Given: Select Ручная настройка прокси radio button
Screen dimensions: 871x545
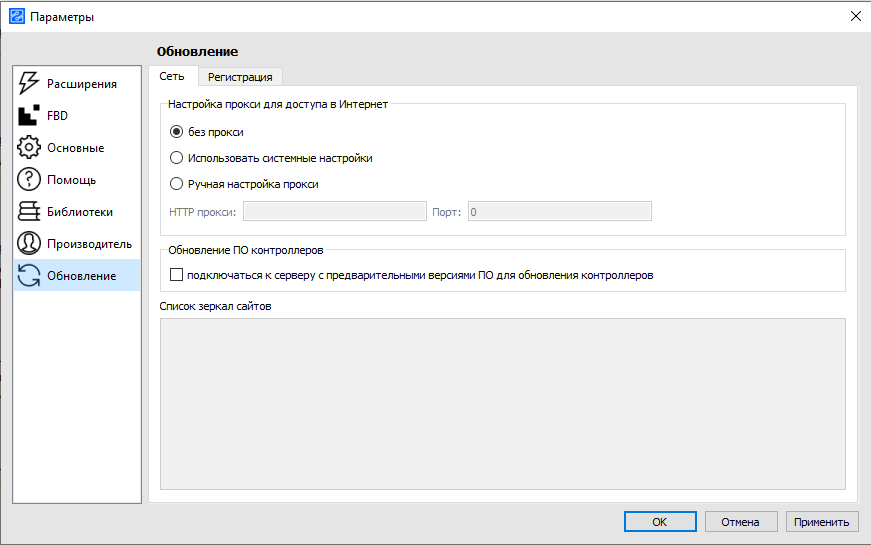Looking at the screenshot, I should pos(176,184).
